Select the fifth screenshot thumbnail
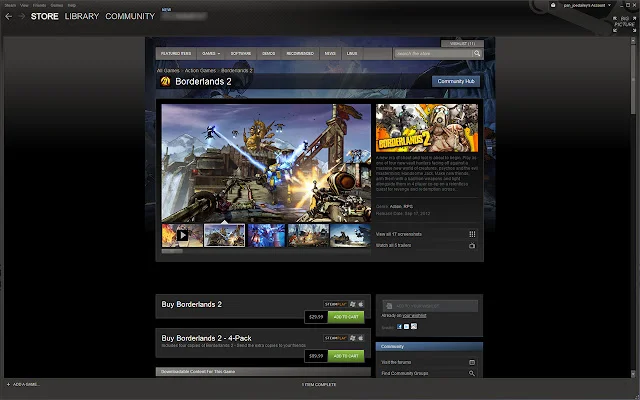The width and height of the screenshot is (640, 400). tap(350, 235)
